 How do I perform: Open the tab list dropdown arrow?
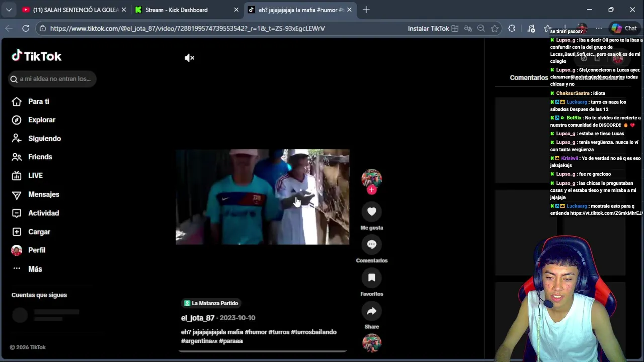(x=9, y=10)
